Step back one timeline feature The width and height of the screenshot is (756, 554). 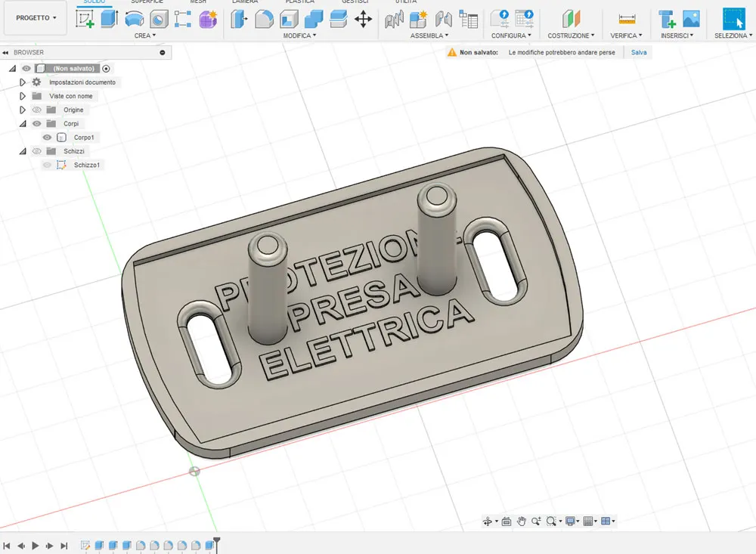coord(21,546)
